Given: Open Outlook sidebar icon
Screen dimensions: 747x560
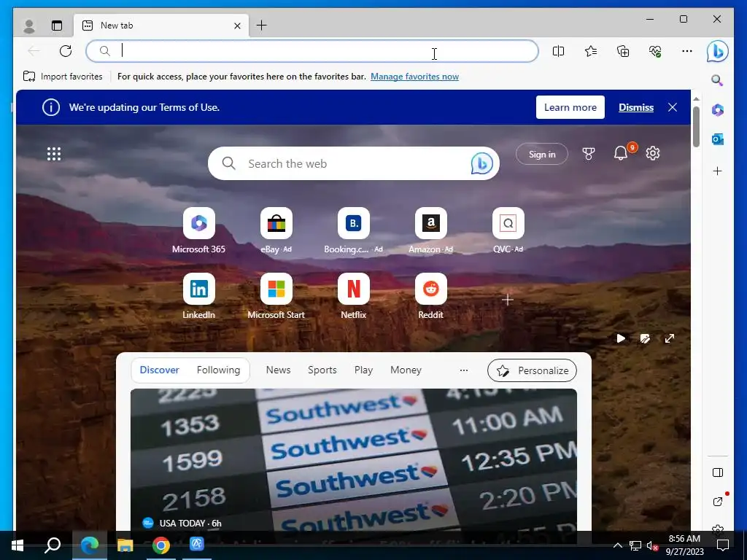Looking at the screenshot, I should [718, 139].
